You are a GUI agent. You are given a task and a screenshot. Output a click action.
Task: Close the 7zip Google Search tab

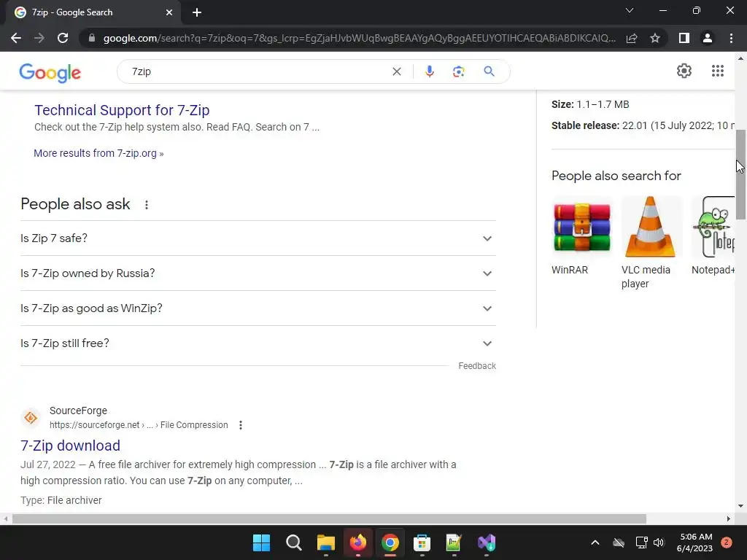pyautogui.click(x=169, y=12)
